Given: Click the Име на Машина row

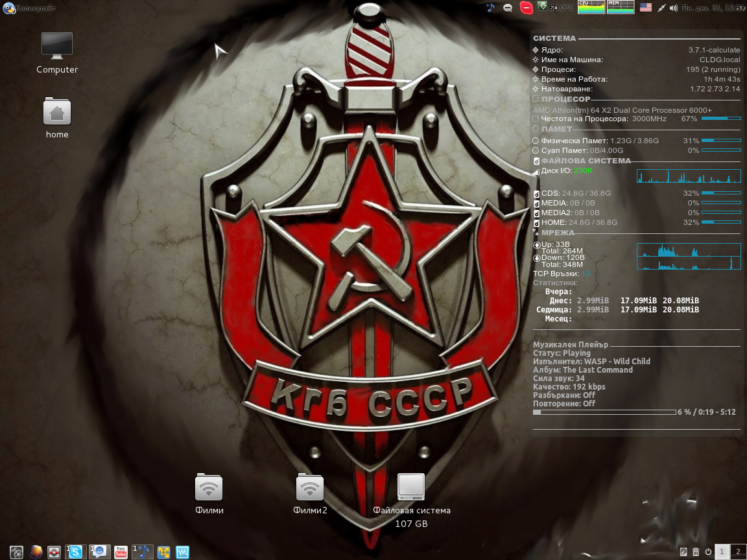Looking at the screenshot, I should tap(637, 60).
